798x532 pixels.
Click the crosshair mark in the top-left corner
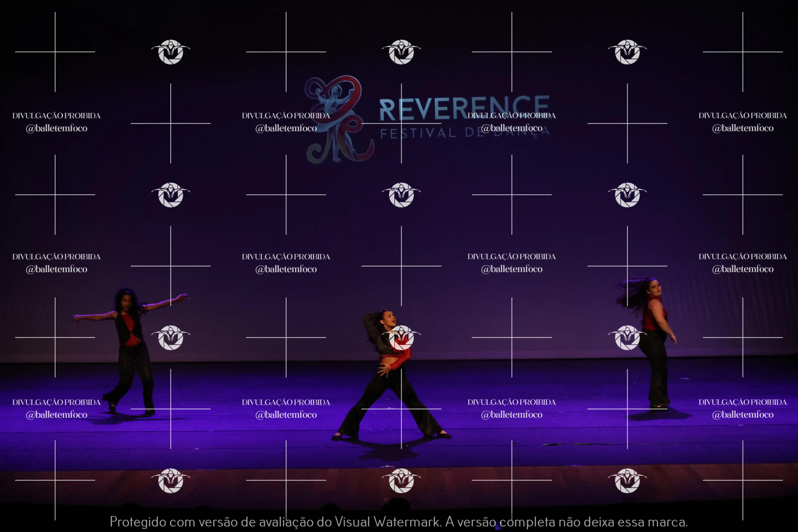point(55,52)
